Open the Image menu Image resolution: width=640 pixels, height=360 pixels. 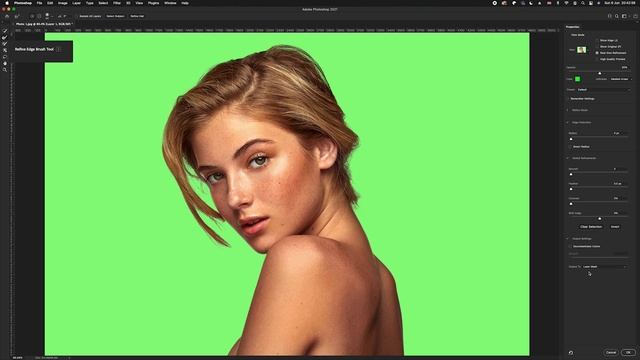pos(62,3)
